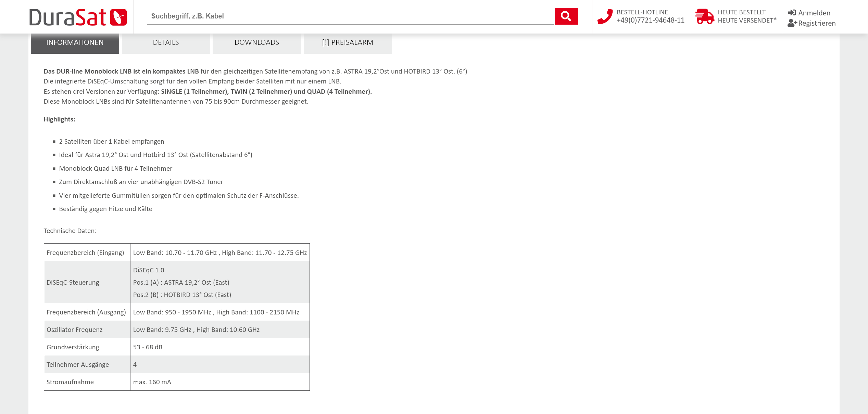Select the [!] Preisalarm tab
The height and width of the screenshot is (414, 868).
(348, 42)
